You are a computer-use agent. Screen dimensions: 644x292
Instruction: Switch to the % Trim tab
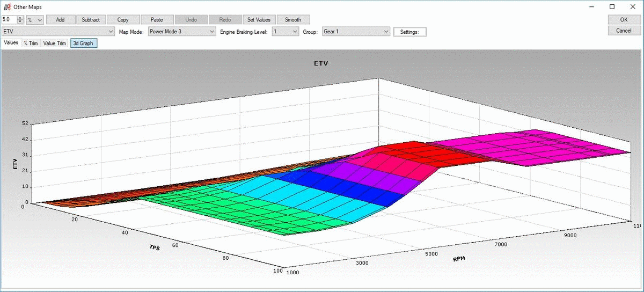[x=31, y=43]
